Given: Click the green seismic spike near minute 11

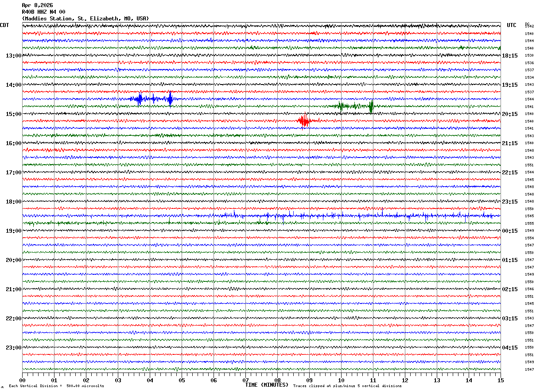Looking at the screenshot, I should coord(371,106).
